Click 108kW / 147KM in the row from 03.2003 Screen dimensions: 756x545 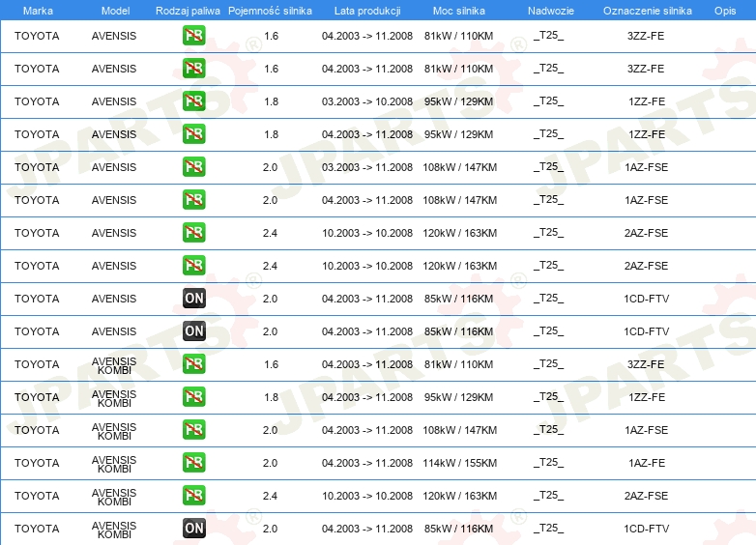click(x=459, y=167)
